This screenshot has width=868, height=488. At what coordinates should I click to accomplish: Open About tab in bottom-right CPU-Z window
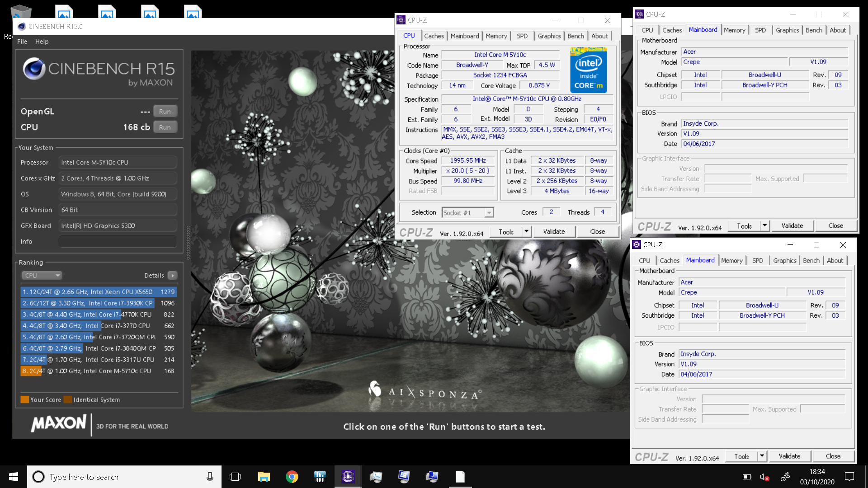(835, 261)
